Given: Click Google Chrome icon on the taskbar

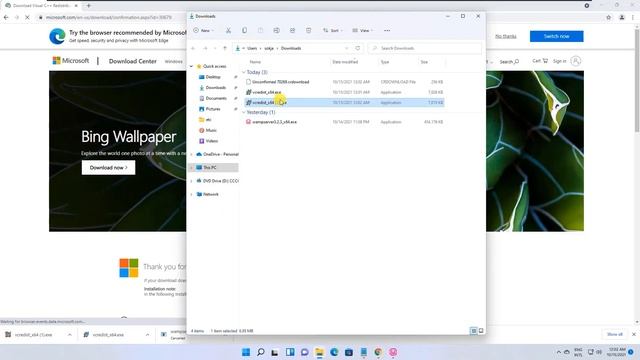Looking at the screenshot, I should pyautogui.click(x=378, y=352).
